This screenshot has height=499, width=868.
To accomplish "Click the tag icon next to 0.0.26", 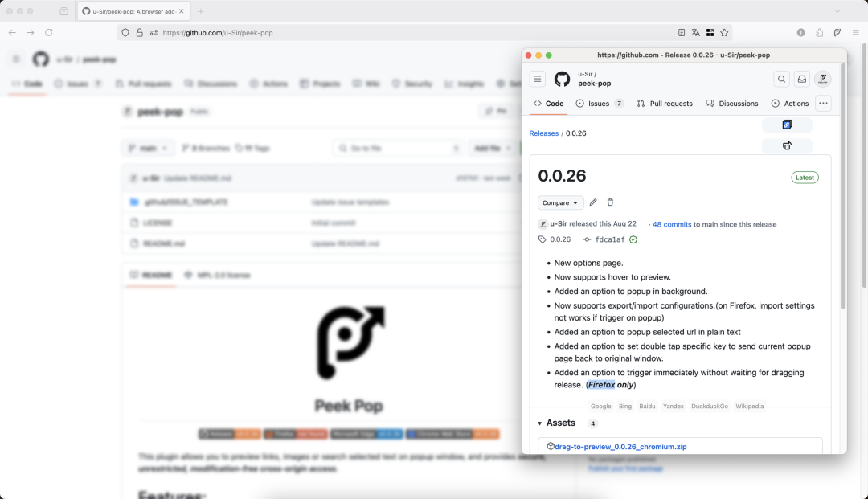I will click(x=542, y=239).
